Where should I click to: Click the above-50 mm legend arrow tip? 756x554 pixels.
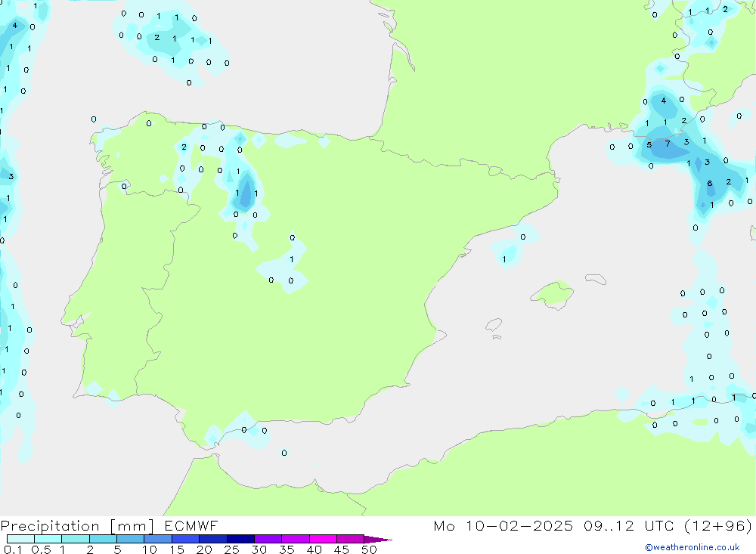click(x=378, y=539)
